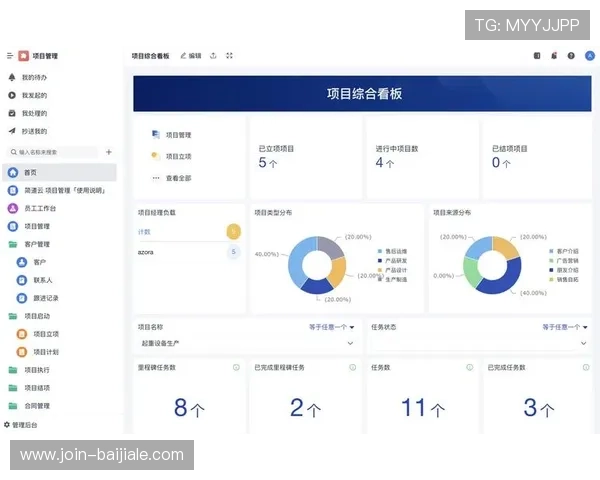Open notifications bell at top right
Image resolution: width=600 pixels, height=480 pixels.
pyautogui.click(x=554, y=56)
